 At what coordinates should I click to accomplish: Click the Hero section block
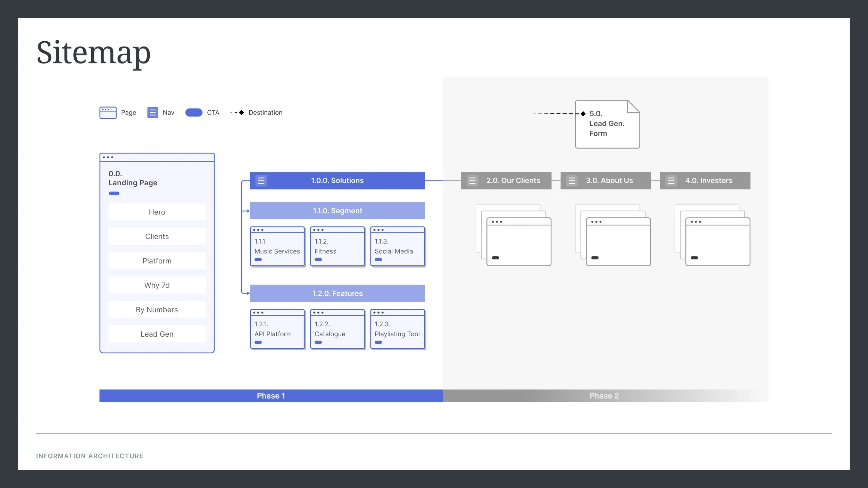(x=157, y=212)
